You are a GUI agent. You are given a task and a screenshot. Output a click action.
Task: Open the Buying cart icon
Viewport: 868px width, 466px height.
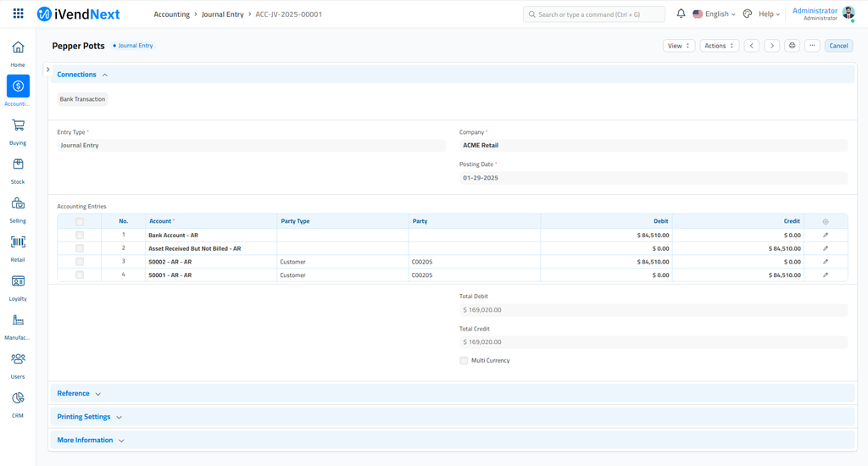[x=18, y=125]
